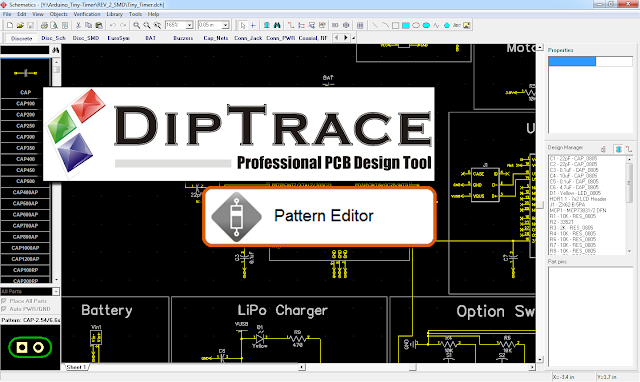Toggle the Place All Parts checkbox

click(x=4, y=301)
